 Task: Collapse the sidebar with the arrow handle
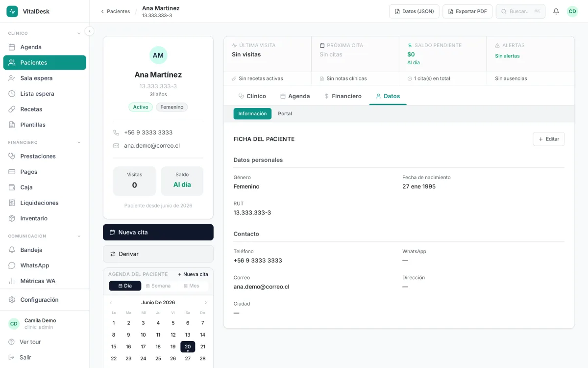click(x=89, y=31)
